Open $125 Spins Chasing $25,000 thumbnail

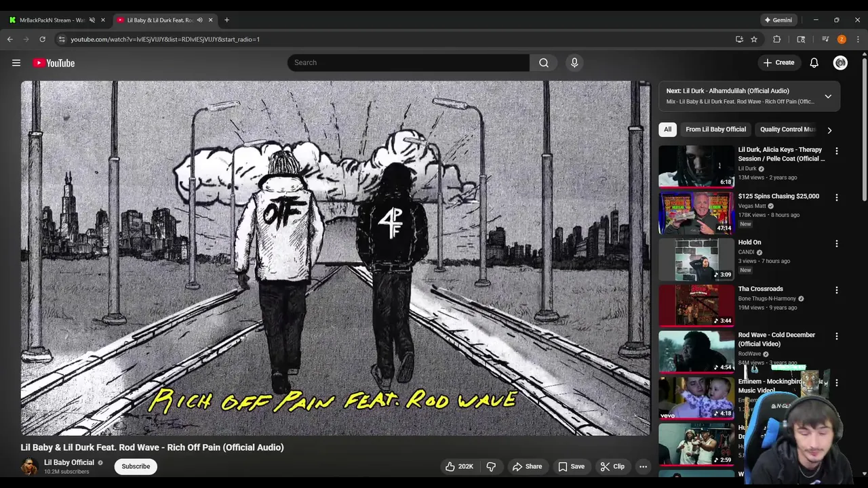click(696, 212)
